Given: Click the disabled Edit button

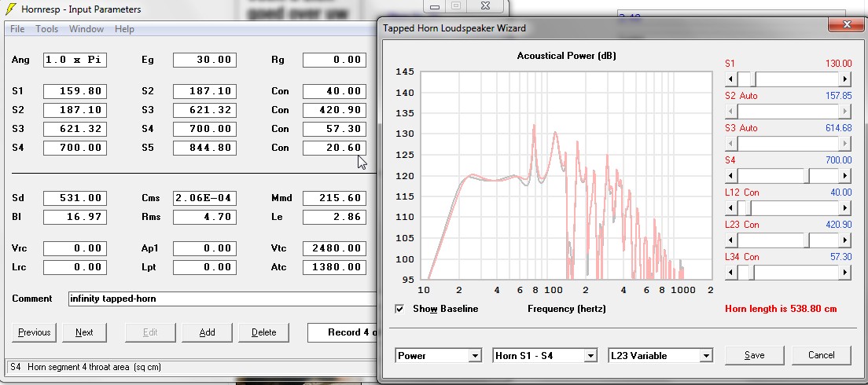Looking at the screenshot, I should point(151,332).
